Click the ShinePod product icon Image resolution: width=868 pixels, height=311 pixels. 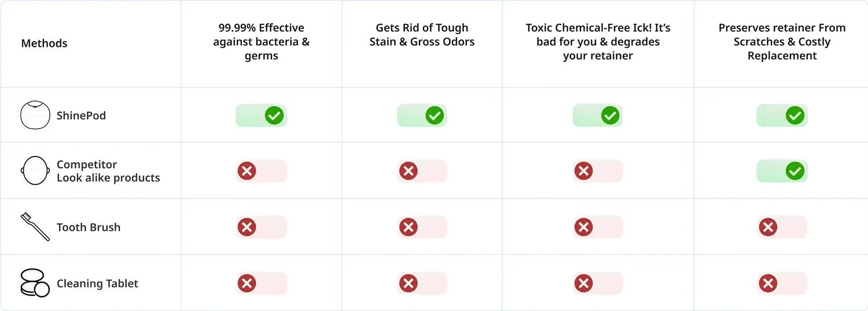(35, 115)
